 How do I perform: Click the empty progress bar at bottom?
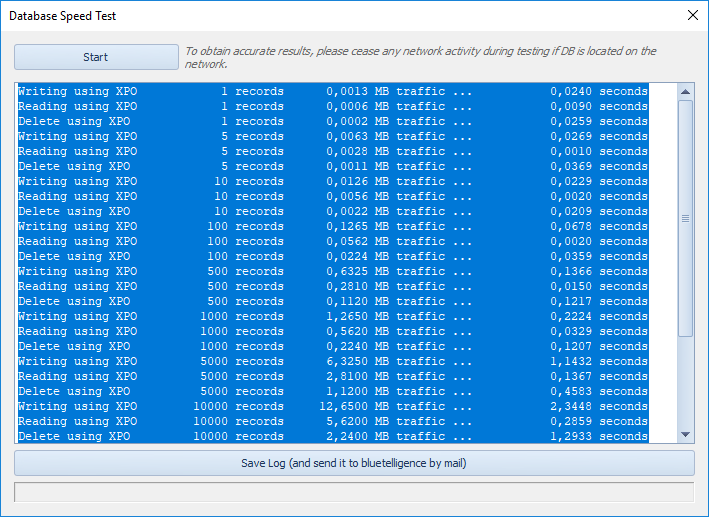[354, 492]
